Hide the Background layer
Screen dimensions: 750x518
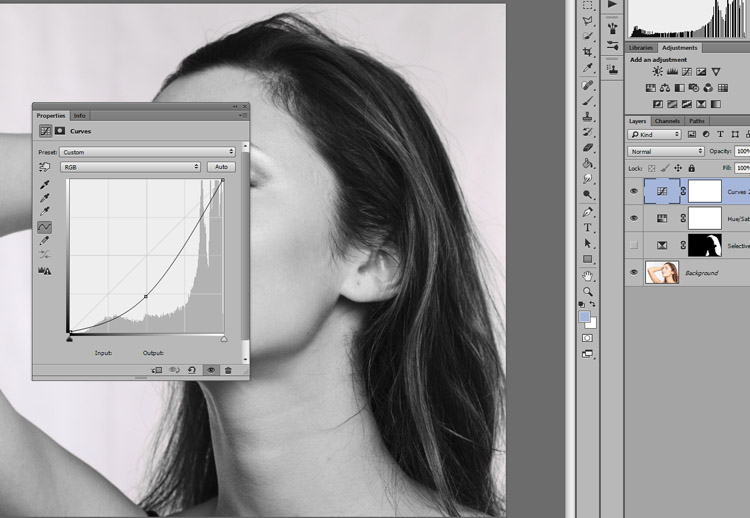tap(634, 273)
